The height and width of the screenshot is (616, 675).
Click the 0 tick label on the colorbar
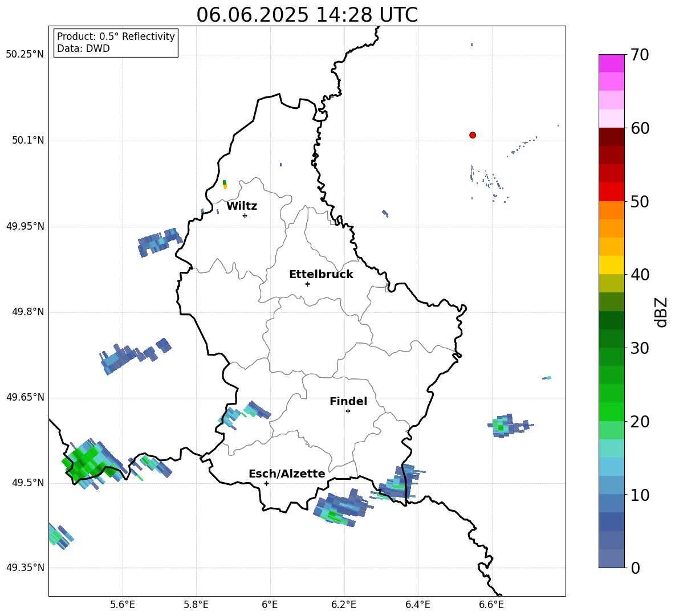635,568
